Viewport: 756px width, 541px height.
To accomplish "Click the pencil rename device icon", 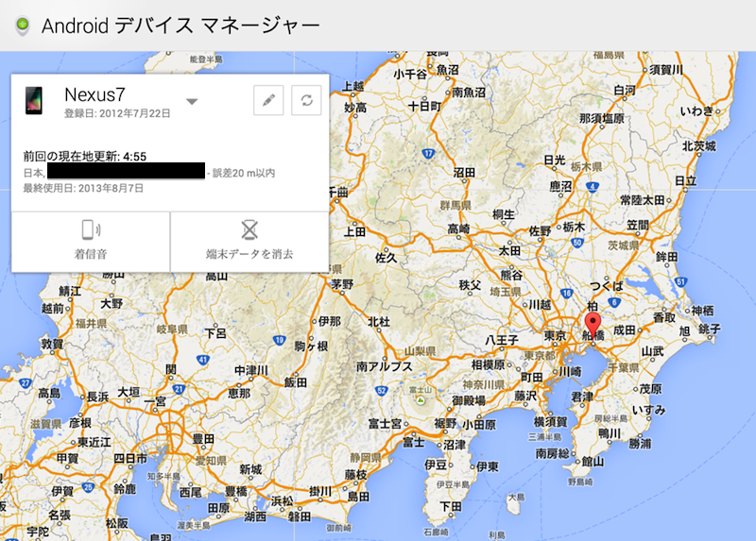I will [x=268, y=100].
